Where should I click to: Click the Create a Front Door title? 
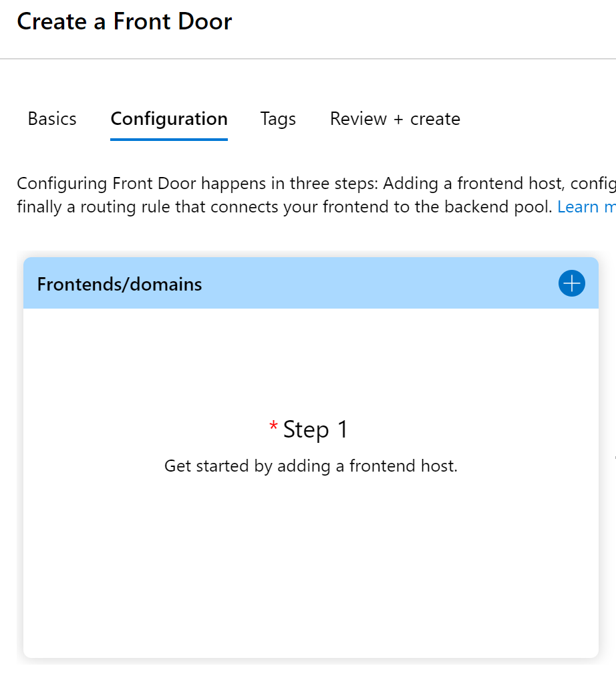[x=124, y=21]
